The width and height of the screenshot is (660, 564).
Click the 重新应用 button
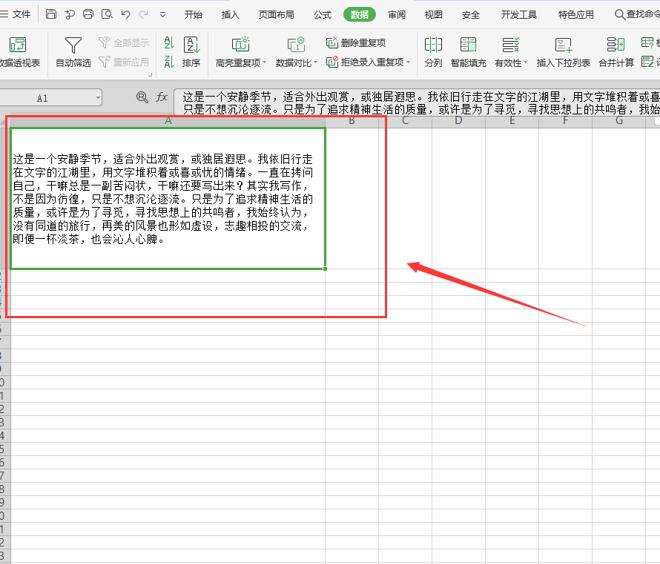pos(124,62)
